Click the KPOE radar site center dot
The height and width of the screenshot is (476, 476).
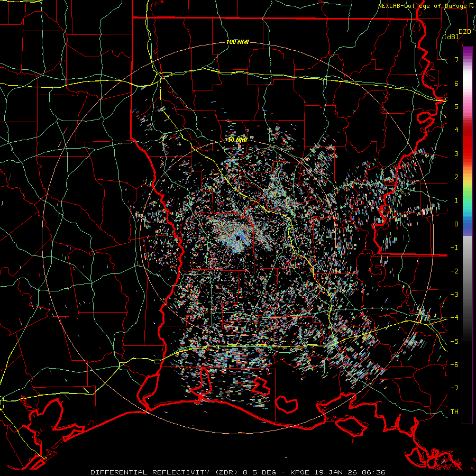239,237
